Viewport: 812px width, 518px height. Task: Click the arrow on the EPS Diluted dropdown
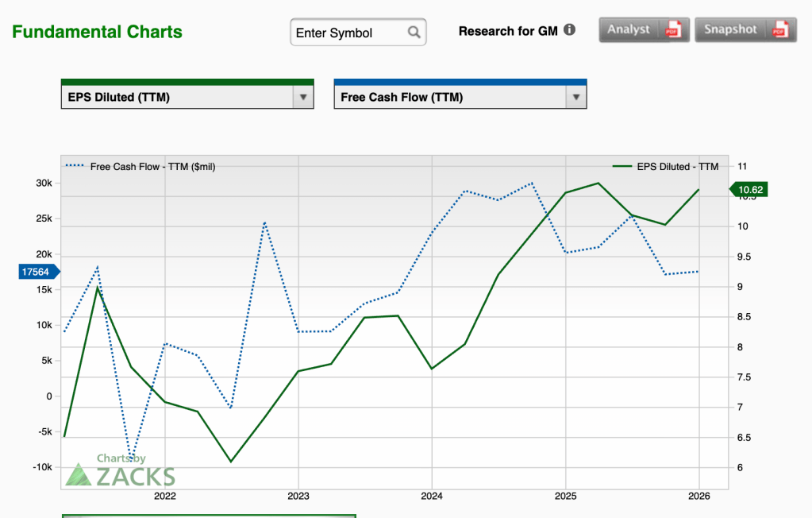pos(302,98)
